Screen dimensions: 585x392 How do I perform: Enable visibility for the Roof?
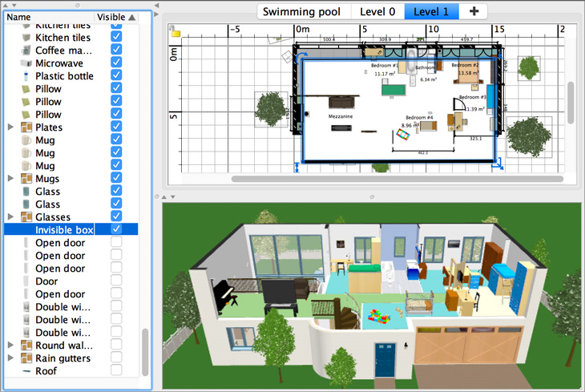point(116,371)
